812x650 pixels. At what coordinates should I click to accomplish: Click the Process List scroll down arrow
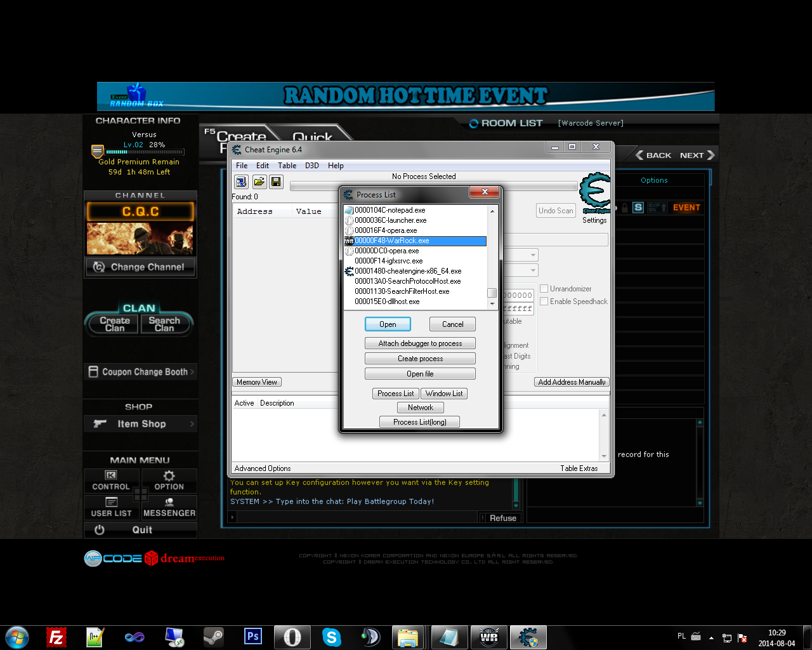pos(492,303)
